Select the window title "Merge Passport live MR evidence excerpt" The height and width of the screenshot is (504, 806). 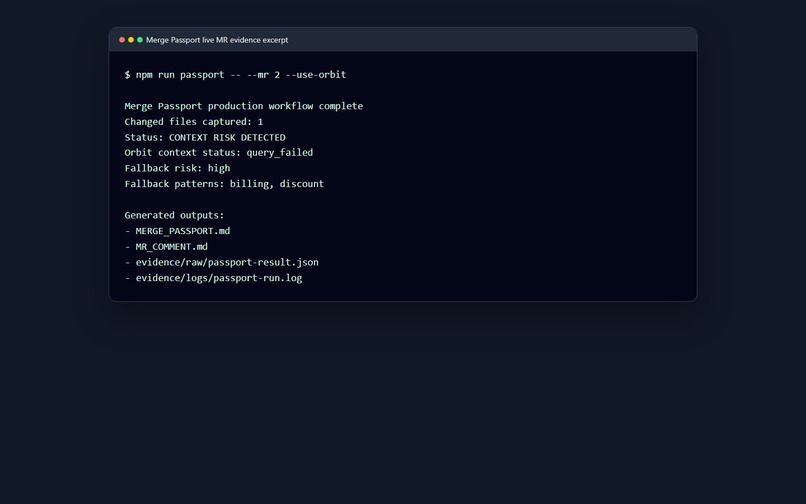[x=217, y=40]
